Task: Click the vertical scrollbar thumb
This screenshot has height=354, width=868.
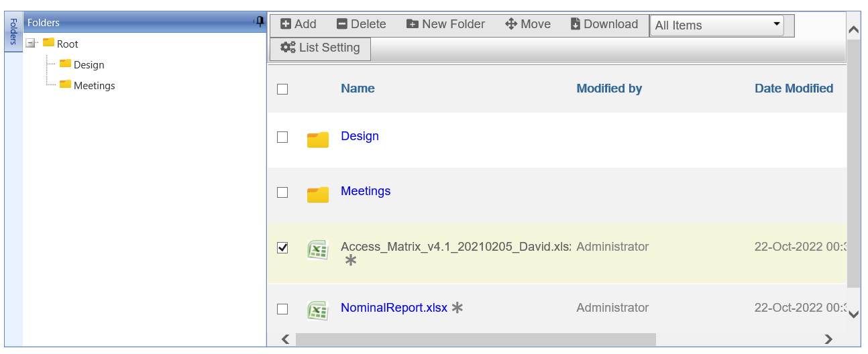Action: tap(853, 164)
